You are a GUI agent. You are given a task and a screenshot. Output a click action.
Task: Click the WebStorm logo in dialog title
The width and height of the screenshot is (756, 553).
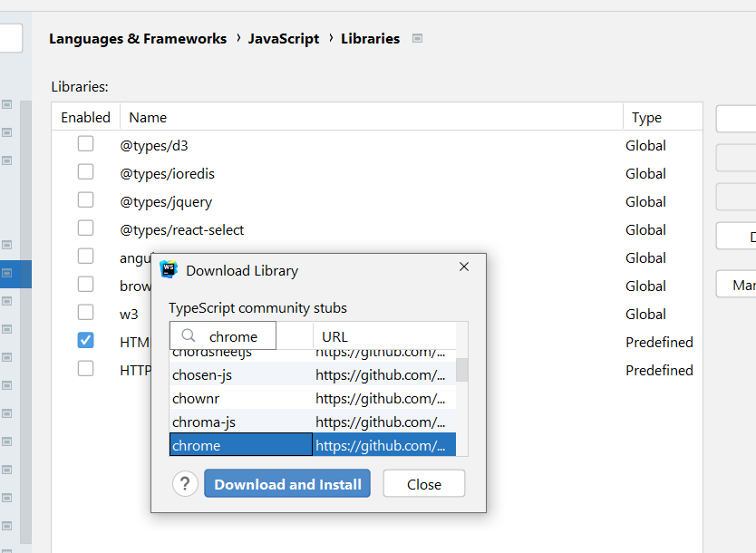coord(169,269)
